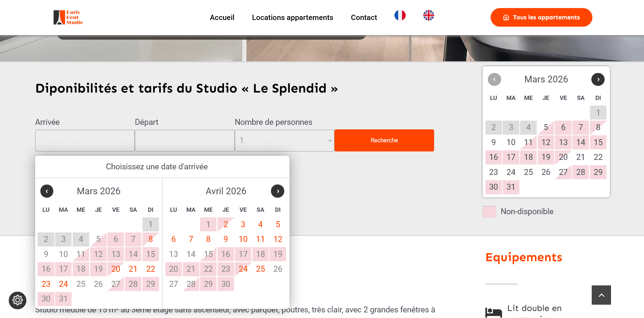This screenshot has width=644, height=318.
Task: Switch site language to French flag
Action: tap(400, 15)
